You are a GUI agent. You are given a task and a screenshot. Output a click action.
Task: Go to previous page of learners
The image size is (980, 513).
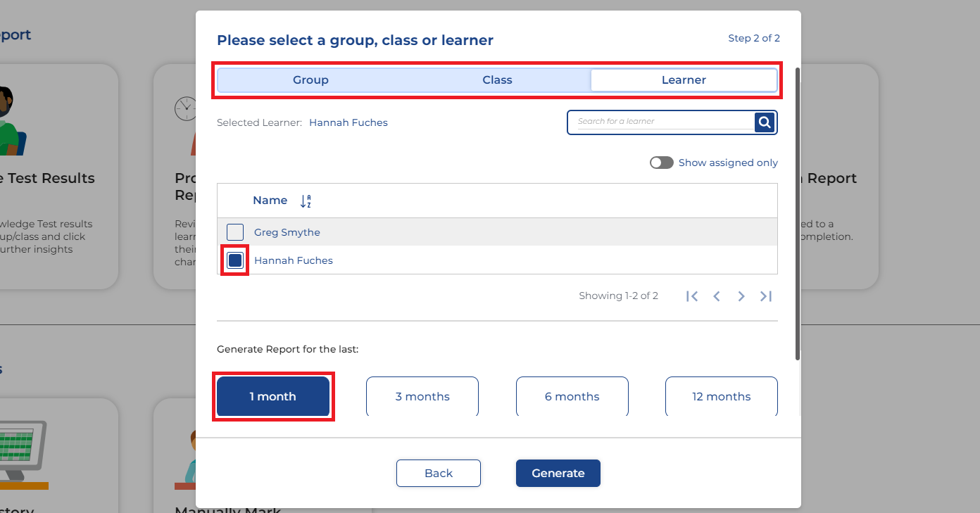[717, 296]
